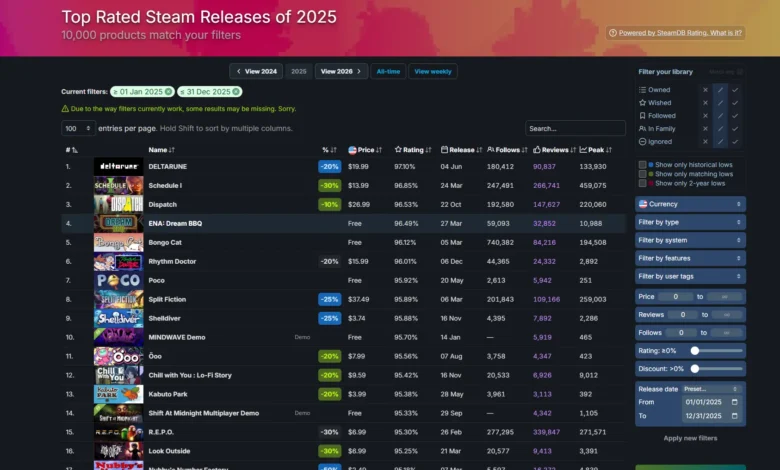Open Split Fiction game thumbnail
This screenshot has height=470, width=780.
tap(118, 299)
